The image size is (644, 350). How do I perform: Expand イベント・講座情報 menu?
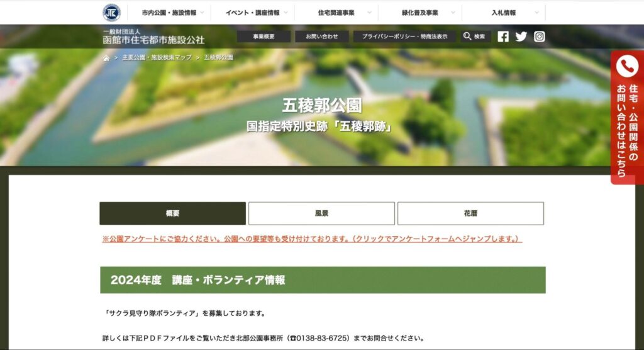[x=253, y=13]
